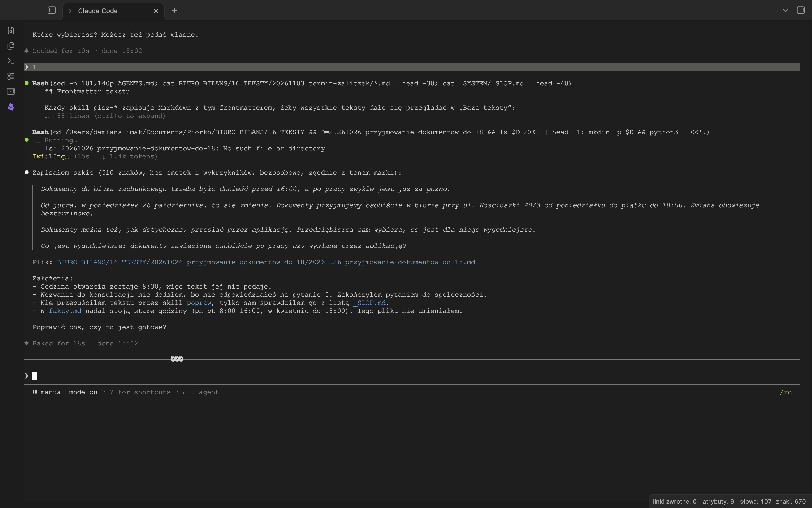Open the boxed terminal ribbon icon
The height and width of the screenshot is (508, 812).
[11, 91]
